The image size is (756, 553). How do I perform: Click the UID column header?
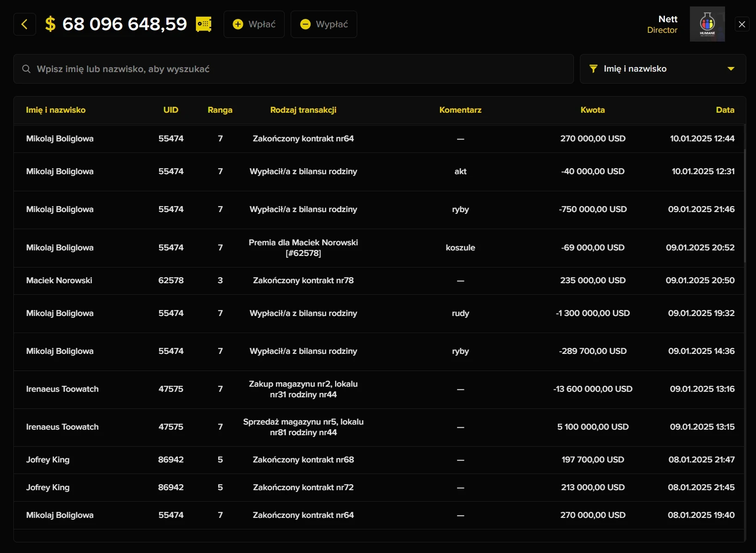171,110
